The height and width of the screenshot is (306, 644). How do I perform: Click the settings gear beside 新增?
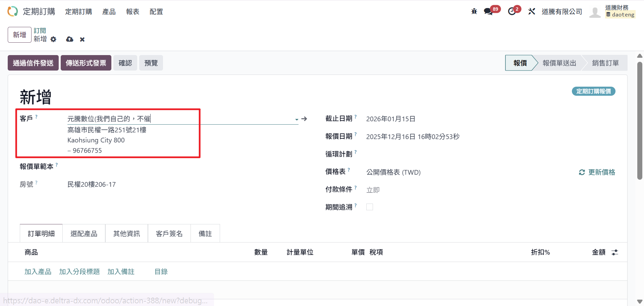pos(53,39)
